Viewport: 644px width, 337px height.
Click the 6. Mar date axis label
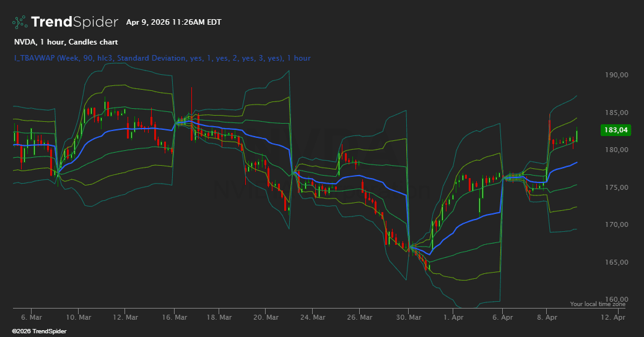31,317
